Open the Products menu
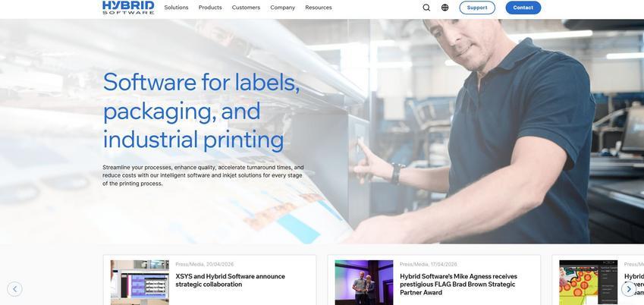The height and width of the screenshot is (305, 644). [210, 8]
